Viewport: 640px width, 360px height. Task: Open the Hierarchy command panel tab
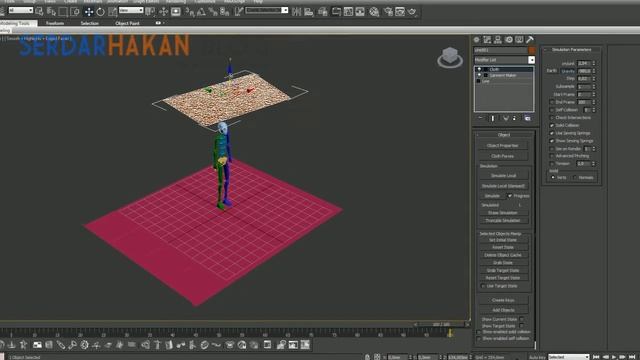point(498,40)
